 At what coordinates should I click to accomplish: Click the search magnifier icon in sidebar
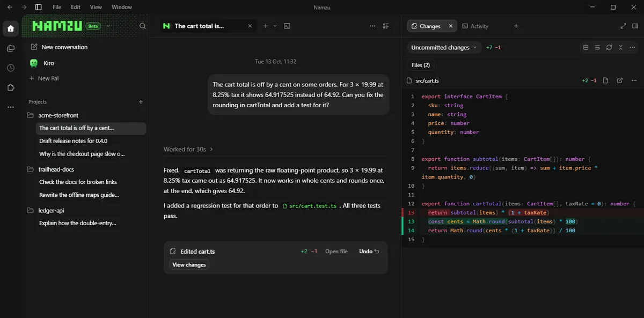[x=142, y=26]
